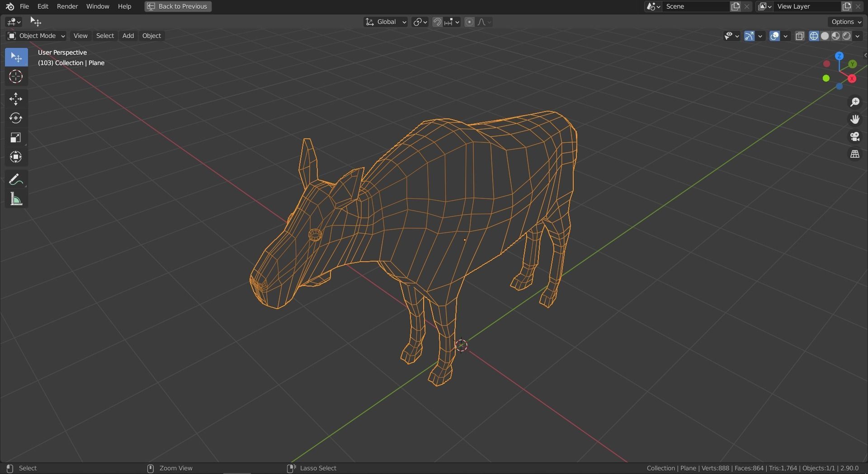Screen dimensions: 868x474
Task: Pick the Rotate tool
Action: coord(16,118)
